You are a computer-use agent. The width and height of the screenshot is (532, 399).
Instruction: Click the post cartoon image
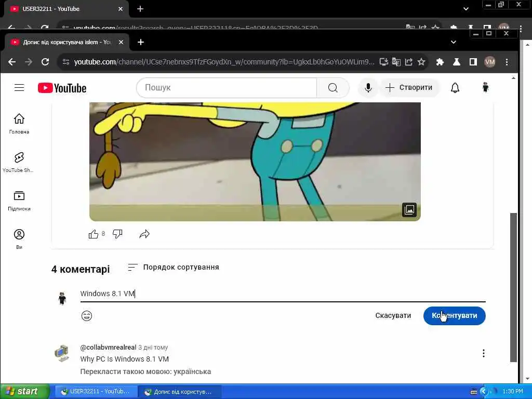point(255,162)
